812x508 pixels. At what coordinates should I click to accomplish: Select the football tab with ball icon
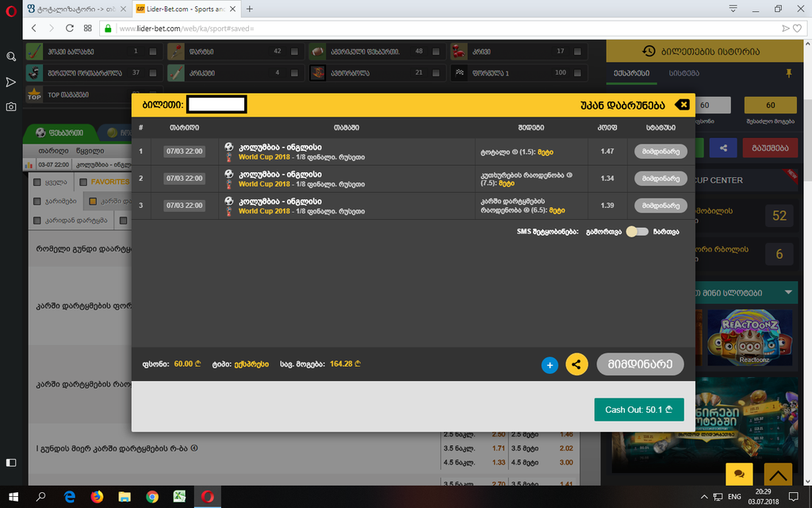[x=59, y=133]
